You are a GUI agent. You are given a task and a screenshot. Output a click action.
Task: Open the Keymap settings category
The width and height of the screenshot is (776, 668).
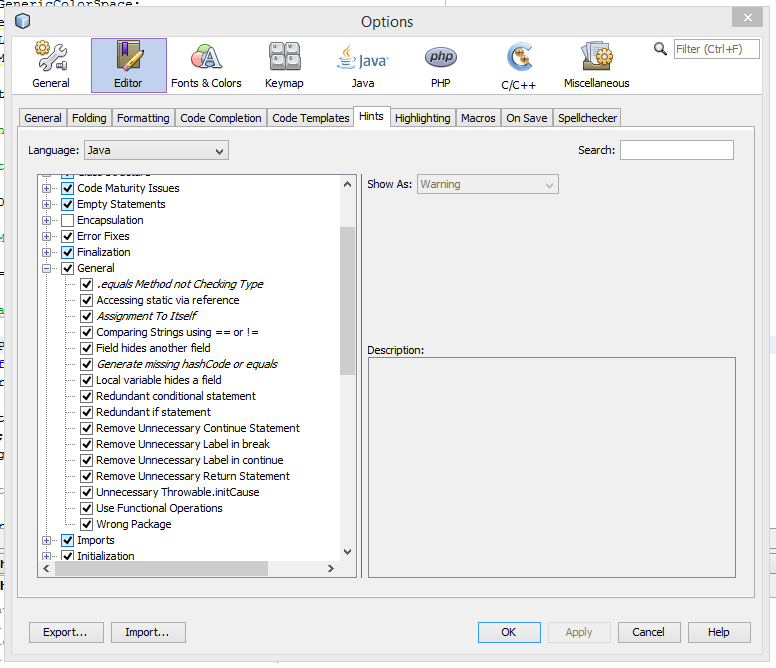click(284, 65)
